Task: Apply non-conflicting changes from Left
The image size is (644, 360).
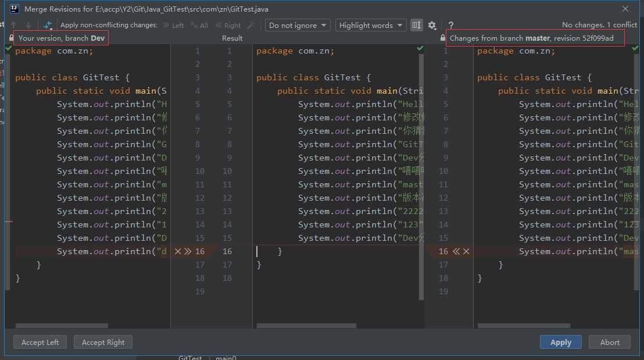Action: pos(173,25)
